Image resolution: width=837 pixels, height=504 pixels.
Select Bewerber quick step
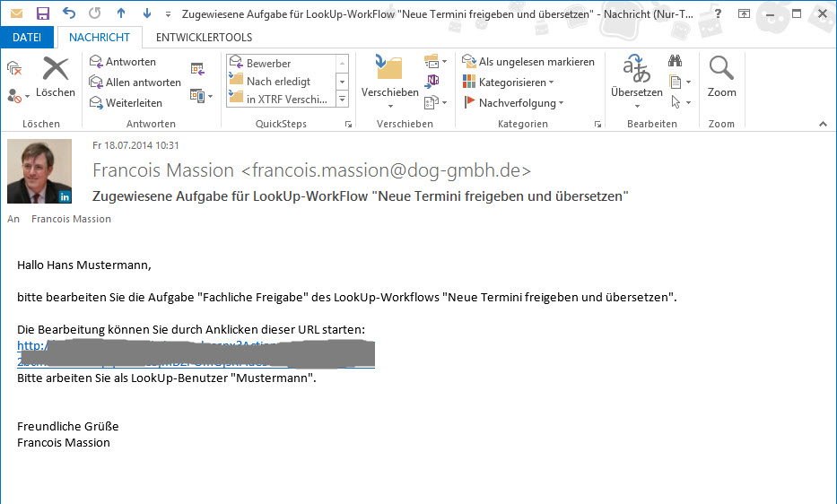[282, 64]
